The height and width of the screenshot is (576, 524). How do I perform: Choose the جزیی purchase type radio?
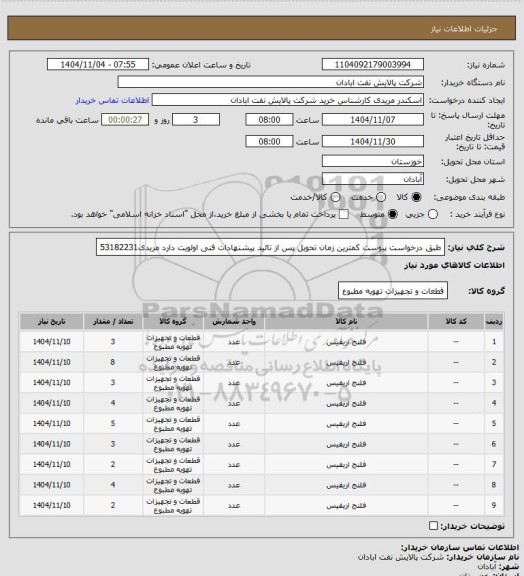(x=433, y=214)
